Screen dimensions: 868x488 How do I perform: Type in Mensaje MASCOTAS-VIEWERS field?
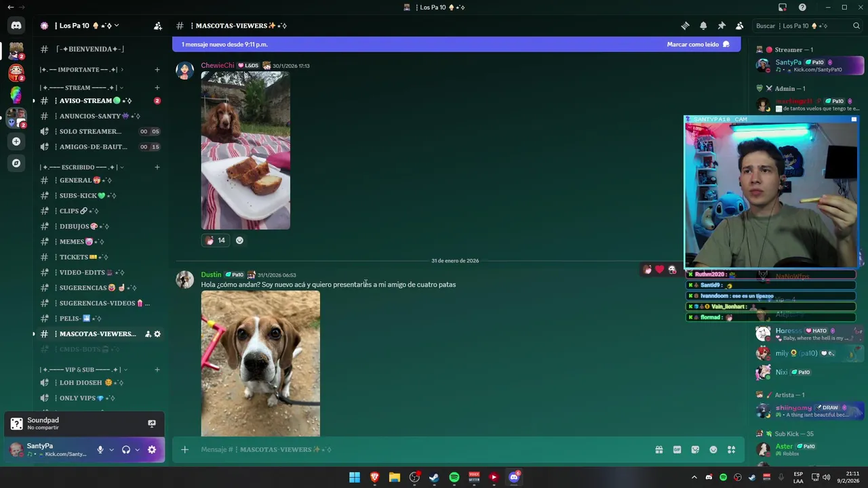click(420, 449)
